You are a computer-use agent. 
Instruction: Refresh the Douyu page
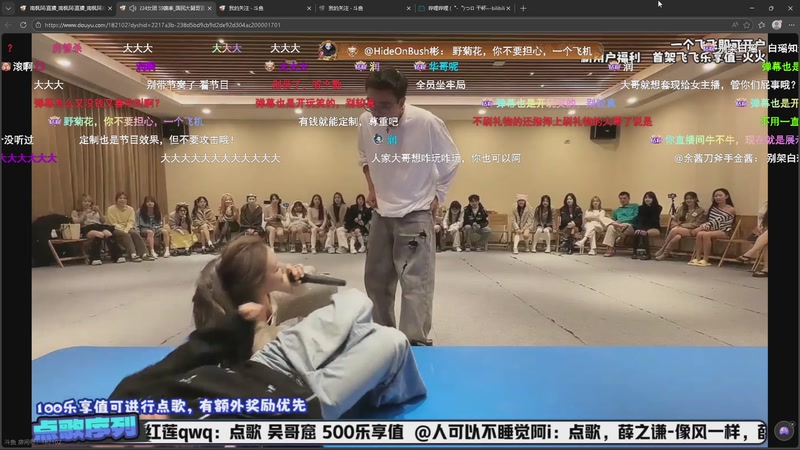(x=23, y=24)
